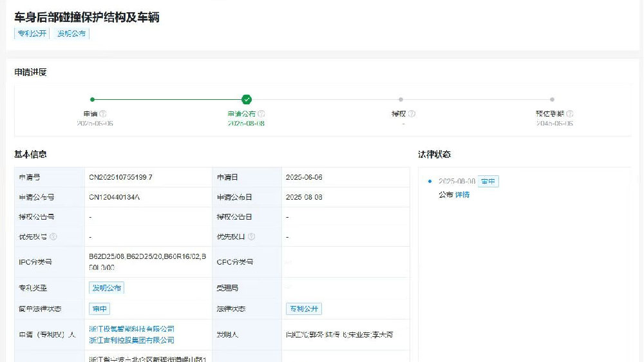Viewport: 644px width, 362px height.
Task: Click the IPC分类号 label cell
Action: pyautogui.click(x=50, y=262)
